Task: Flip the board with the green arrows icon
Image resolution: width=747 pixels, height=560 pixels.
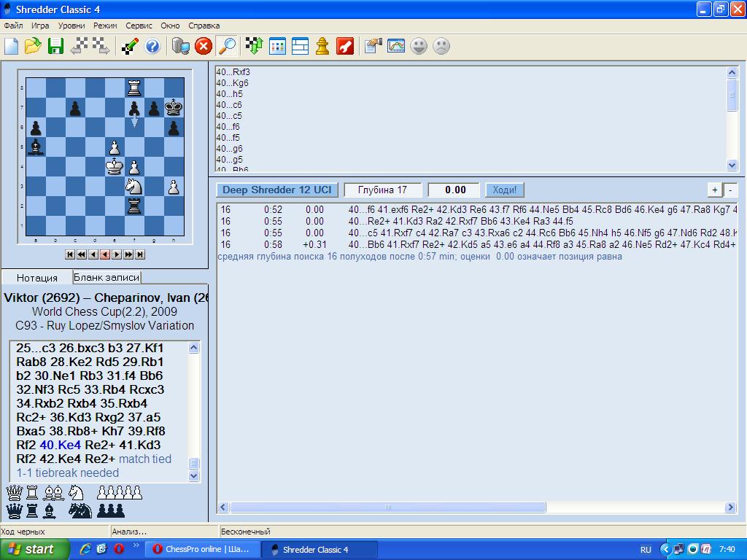Action: (255, 46)
